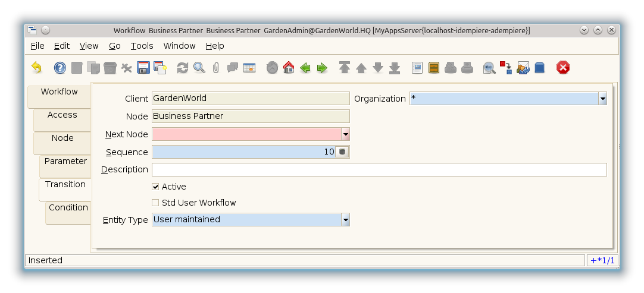Toggle grid view using the table icon
Viewport: 644px width, 293px height.
[x=249, y=68]
